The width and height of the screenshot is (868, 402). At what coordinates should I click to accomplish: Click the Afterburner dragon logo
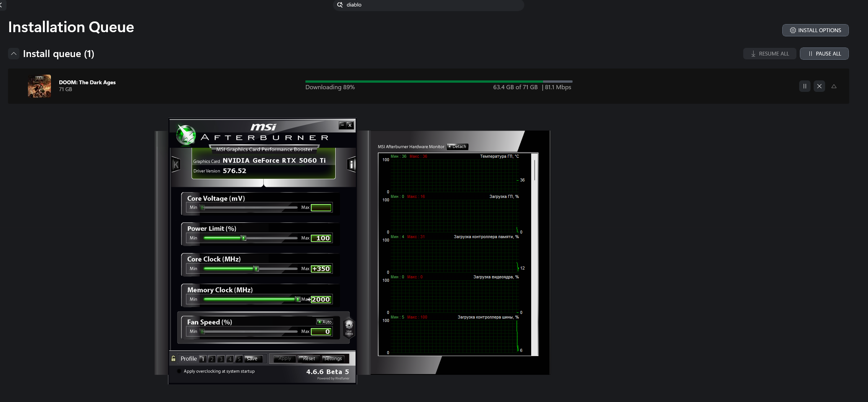tap(186, 135)
